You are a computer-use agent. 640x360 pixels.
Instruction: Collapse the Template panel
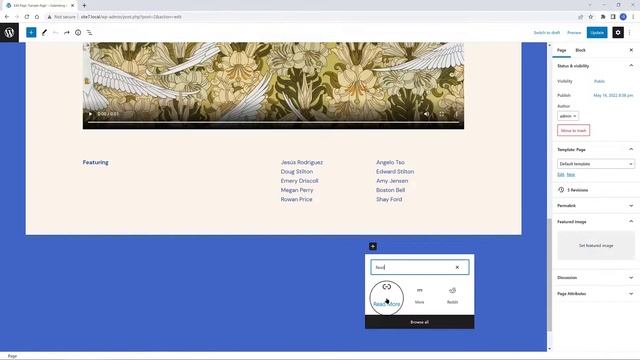(x=596, y=149)
